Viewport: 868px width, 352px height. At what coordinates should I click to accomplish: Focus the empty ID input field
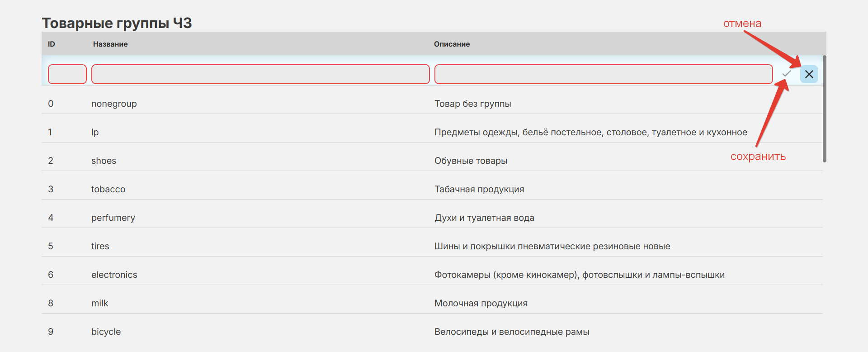(67, 74)
